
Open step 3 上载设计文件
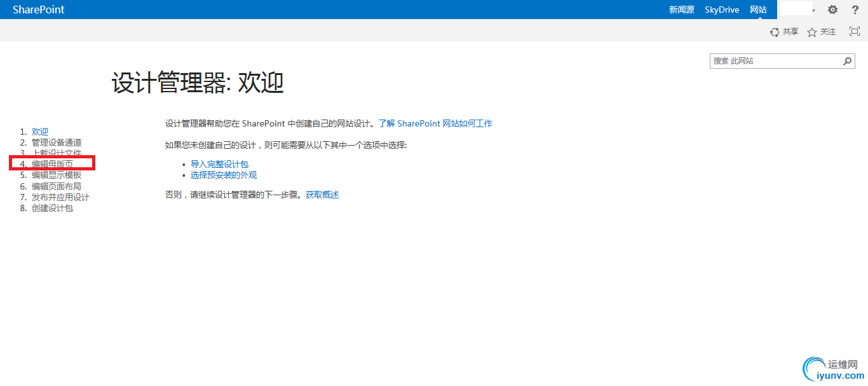click(x=57, y=153)
